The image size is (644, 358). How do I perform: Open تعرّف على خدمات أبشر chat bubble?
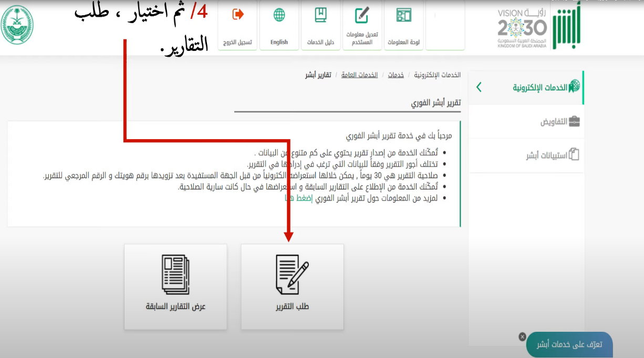(x=569, y=344)
